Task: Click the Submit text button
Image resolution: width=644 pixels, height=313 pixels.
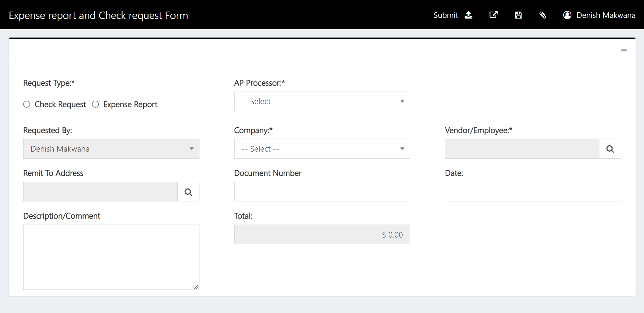Action: click(x=446, y=15)
